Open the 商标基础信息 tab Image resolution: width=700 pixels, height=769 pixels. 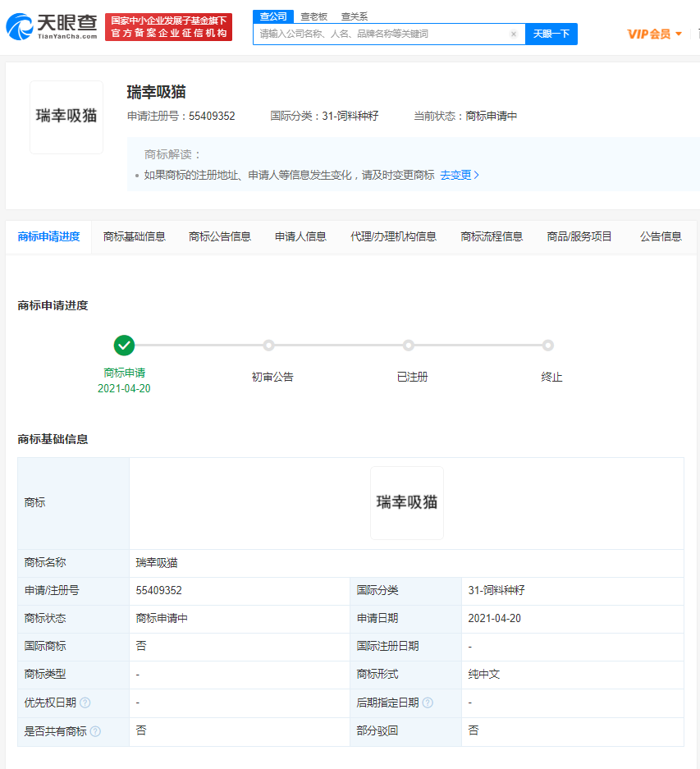click(135, 236)
